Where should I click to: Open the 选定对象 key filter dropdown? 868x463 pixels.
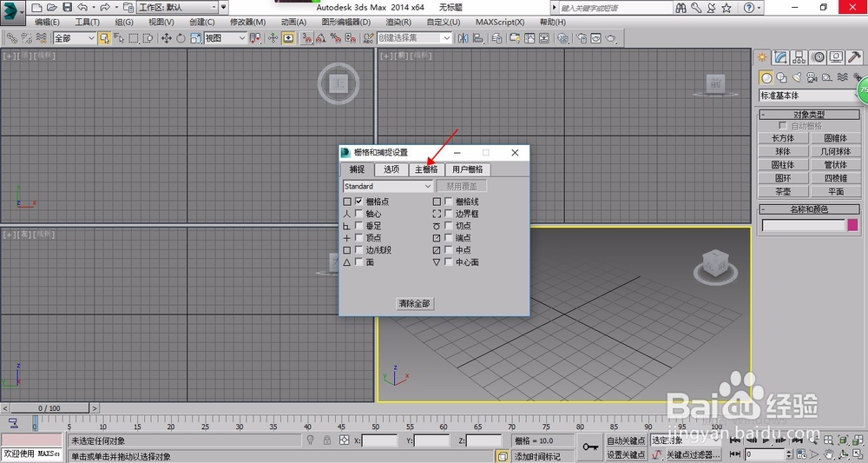pos(686,440)
